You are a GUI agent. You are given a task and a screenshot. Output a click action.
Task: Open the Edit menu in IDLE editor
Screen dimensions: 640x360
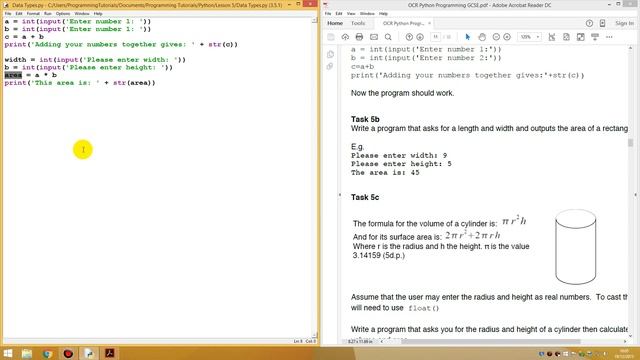tap(19, 13)
